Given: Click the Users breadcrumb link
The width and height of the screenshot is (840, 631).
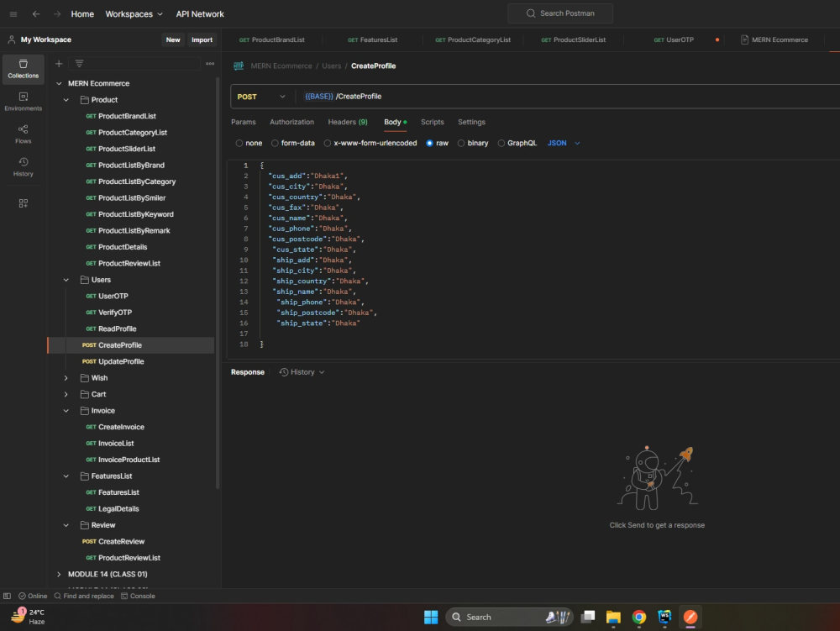Looking at the screenshot, I should 331,66.
